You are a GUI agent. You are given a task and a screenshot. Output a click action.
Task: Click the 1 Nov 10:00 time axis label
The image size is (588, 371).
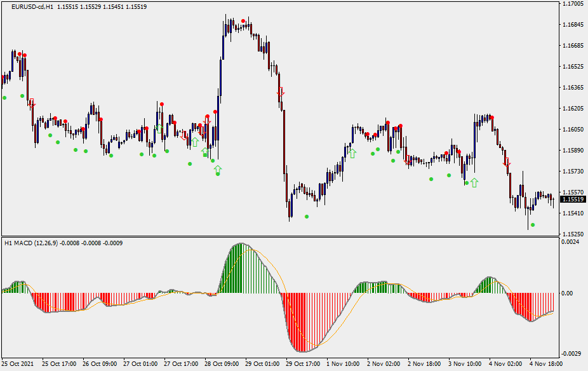pos(343,364)
